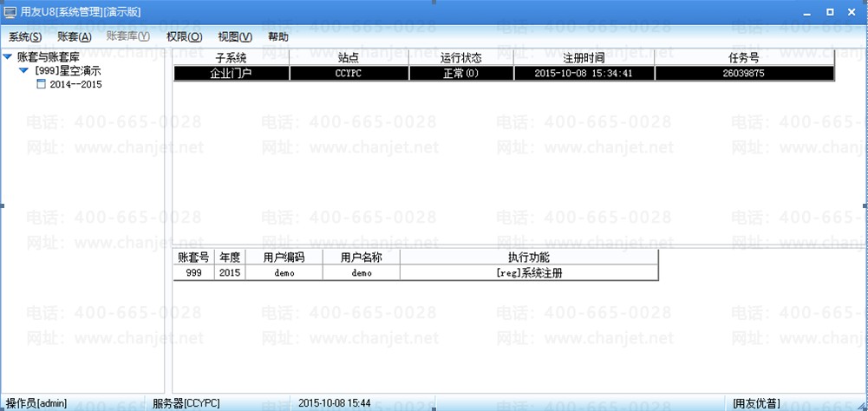This screenshot has height=411, width=868.
Task: Click the greyed 账套库(Y) menu
Action: click(127, 37)
